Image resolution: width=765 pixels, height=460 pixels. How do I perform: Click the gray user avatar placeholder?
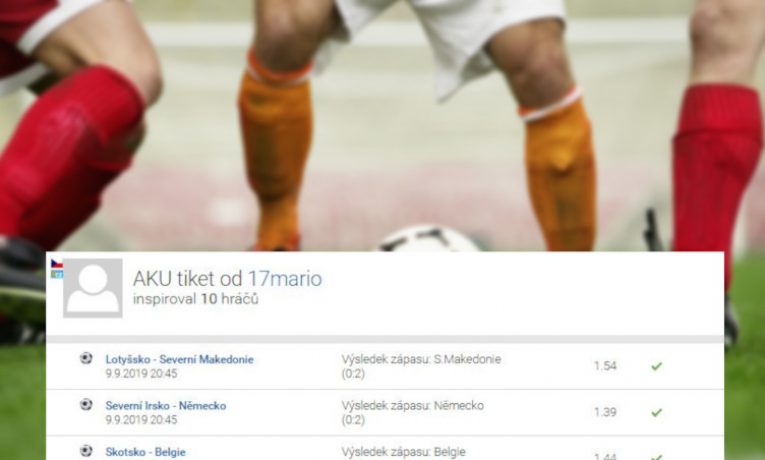click(93, 288)
